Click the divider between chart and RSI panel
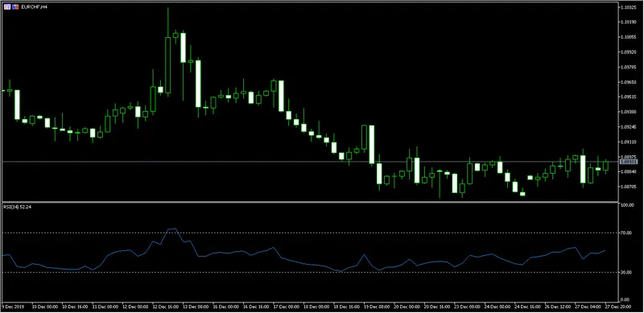Image resolution: width=644 pixels, height=313 pixels. click(310, 202)
